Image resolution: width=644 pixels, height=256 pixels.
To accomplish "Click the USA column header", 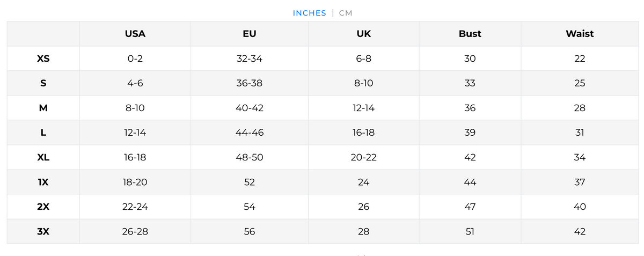I will pyautogui.click(x=135, y=34).
